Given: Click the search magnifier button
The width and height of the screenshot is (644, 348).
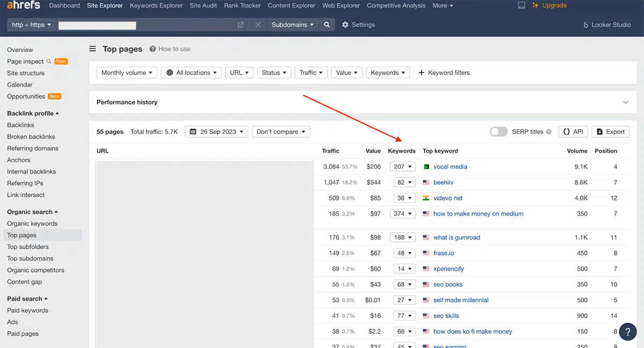Looking at the screenshot, I should coord(327,25).
